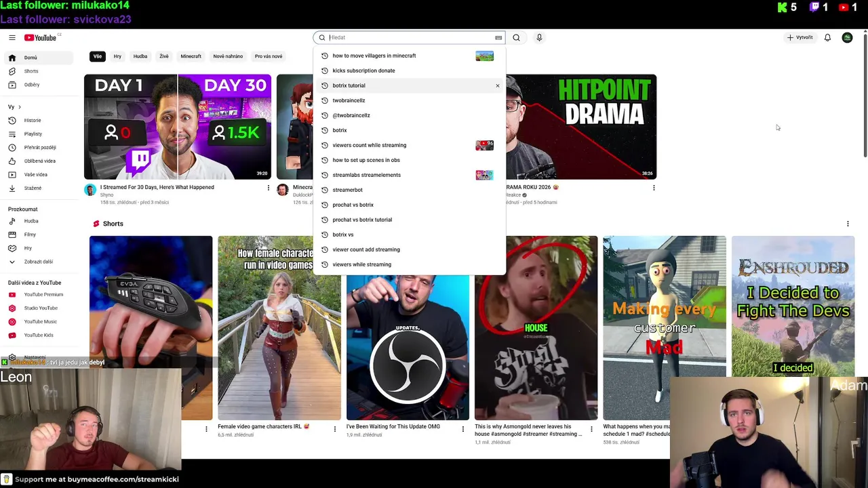The image size is (868, 488).
Task: Open YouTube Kids in the sidebar
Action: click(x=37, y=335)
